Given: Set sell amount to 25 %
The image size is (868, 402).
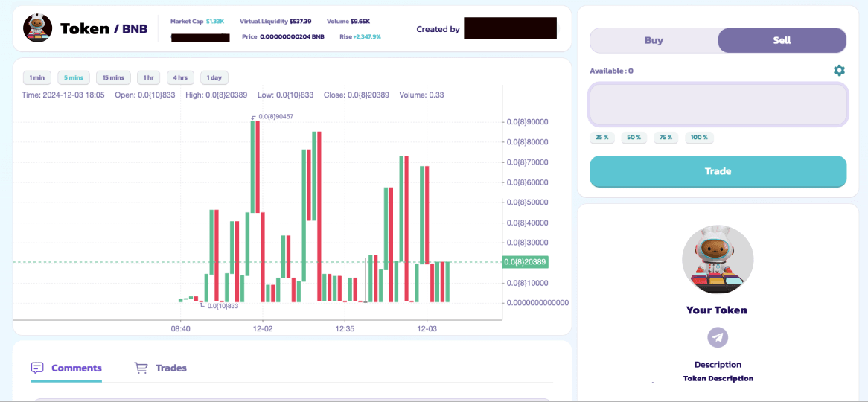Looking at the screenshot, I should coord(602,138).
